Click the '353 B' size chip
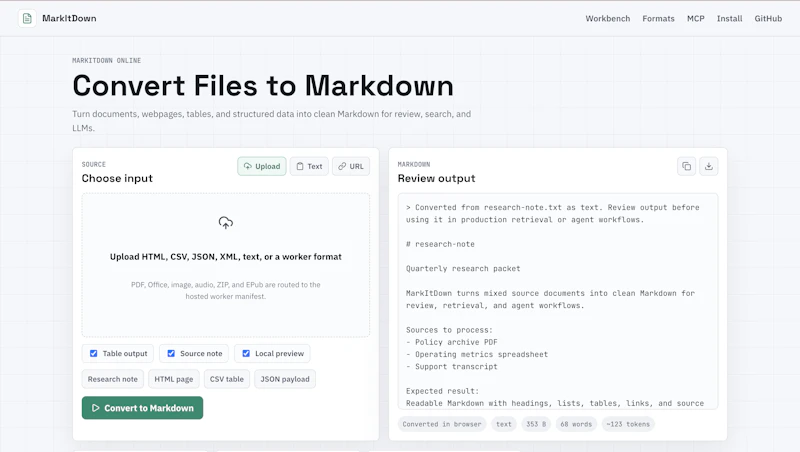 [536, 424]
